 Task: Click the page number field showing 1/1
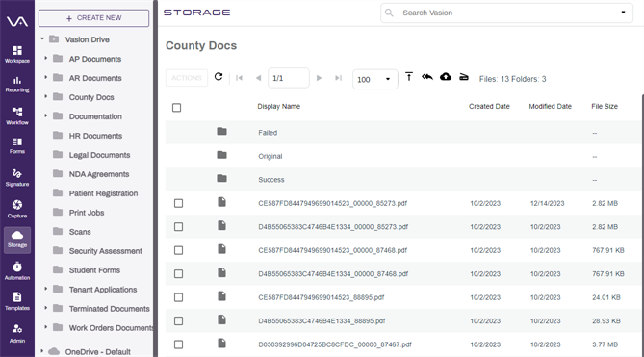click(x=289, y=78)
